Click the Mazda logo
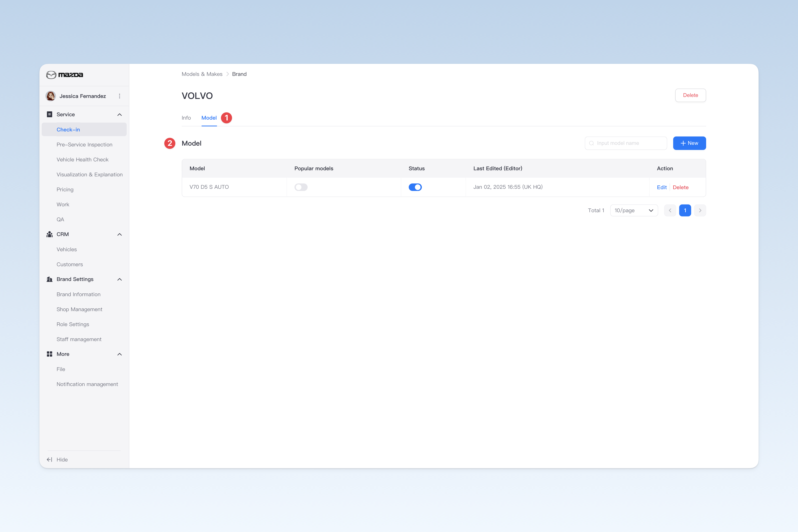Viewport: 798px width, 532px height. pyautogui.click(x=64, y=75)
